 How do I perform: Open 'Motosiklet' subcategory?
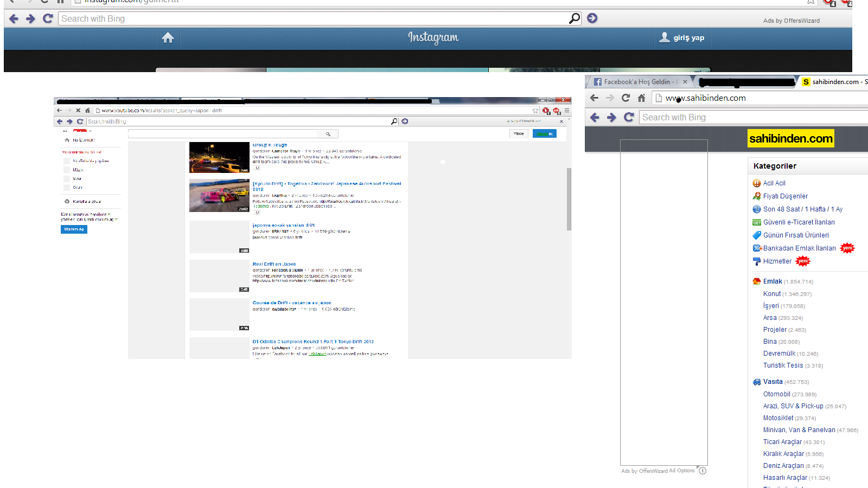(x=778, y=418)
